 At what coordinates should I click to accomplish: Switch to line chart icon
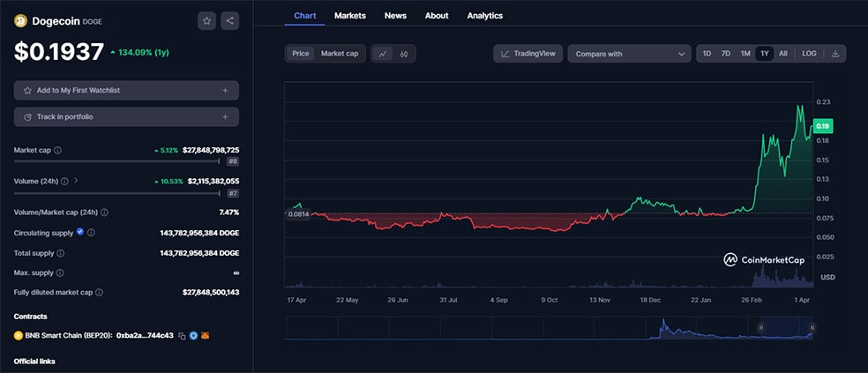(x=383, y=54)
